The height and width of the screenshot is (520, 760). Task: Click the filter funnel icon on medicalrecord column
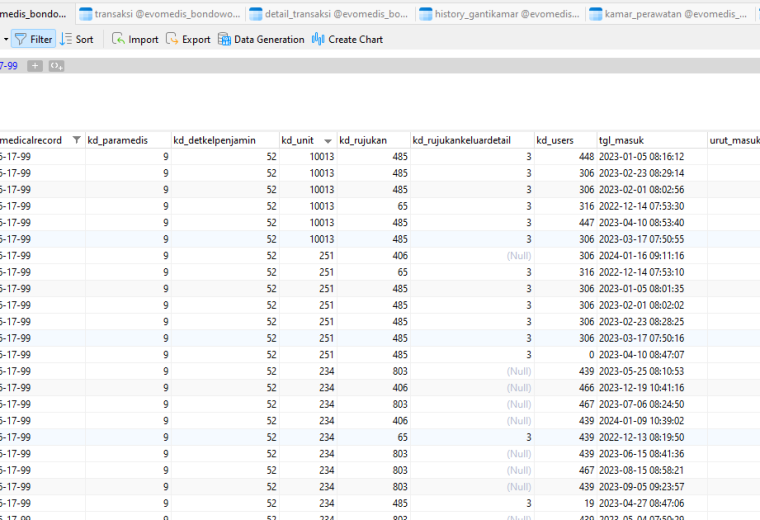(76, 140)
